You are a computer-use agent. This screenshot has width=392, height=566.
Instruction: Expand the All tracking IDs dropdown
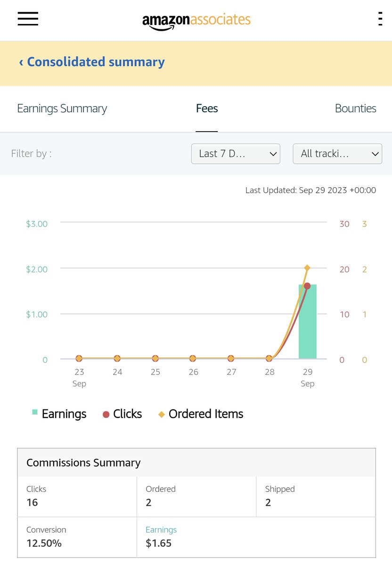point(337,154)
